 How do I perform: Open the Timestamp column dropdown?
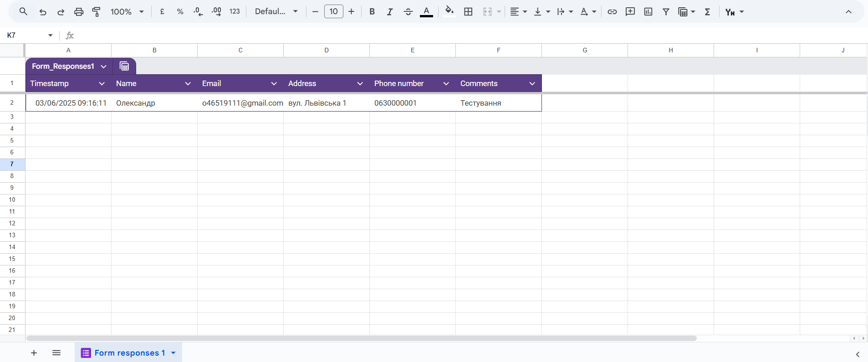pos(102,83)
